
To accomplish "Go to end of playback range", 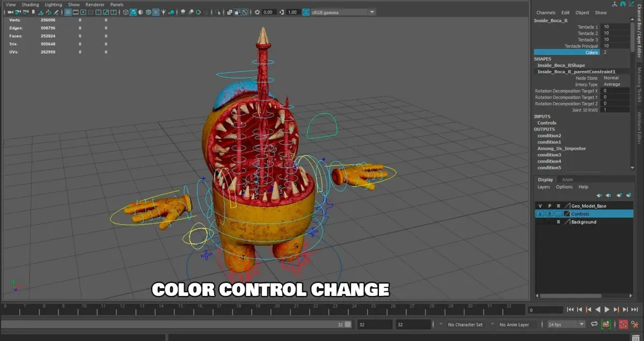I will pos(635,309).
